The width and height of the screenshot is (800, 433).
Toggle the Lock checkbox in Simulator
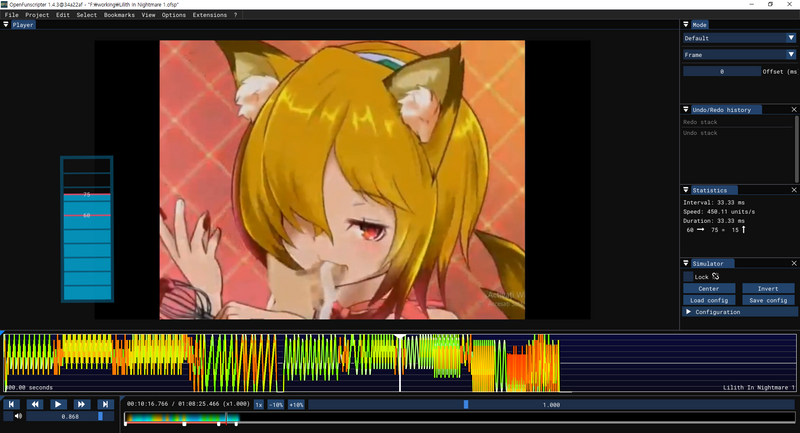point(688,276)
